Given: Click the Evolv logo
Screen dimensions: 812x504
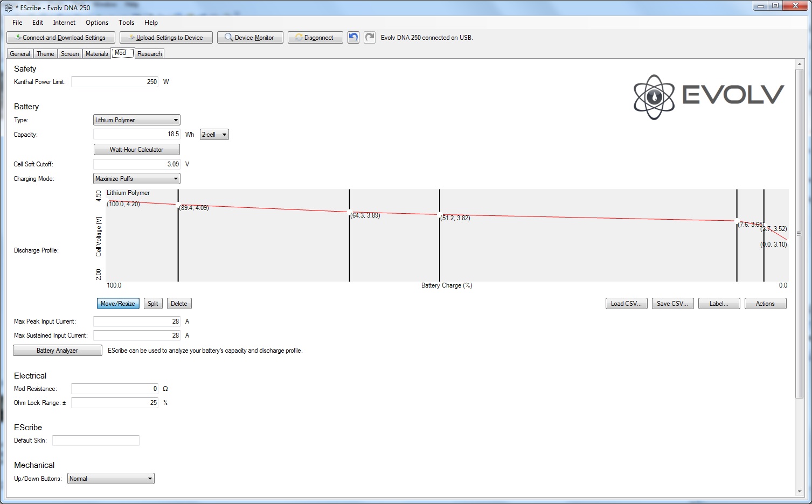Looking at the screenshot, I should 708,96.
